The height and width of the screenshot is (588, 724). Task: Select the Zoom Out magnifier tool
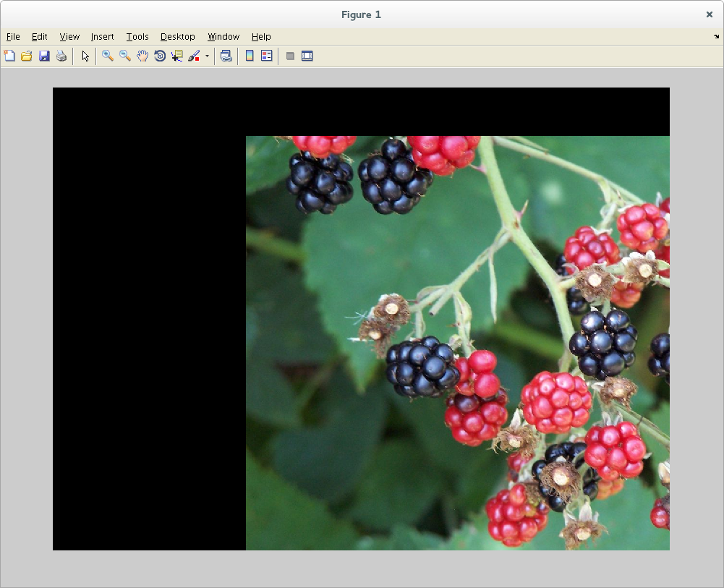click(125, 56)
